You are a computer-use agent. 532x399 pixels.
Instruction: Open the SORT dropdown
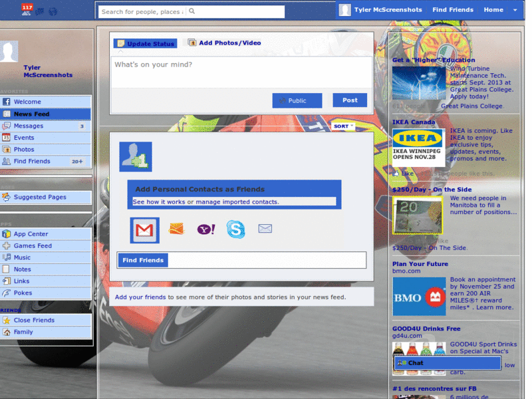(343, 126)
